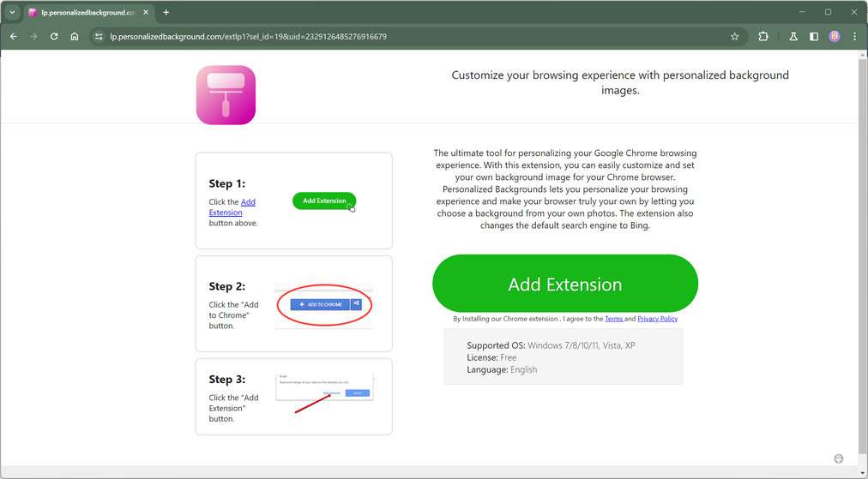The width and height of the screenshot is (868, 479).
Task: Click the 'Customize your browsing experience' headline
Action: (x=620, y=82)
